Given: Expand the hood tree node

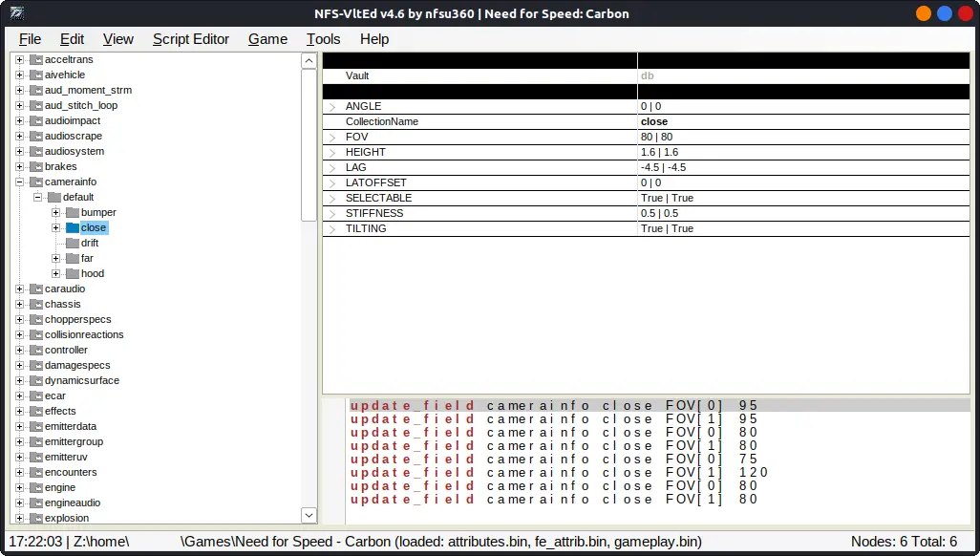Looking at the screenshot, I should pos(55,274).
